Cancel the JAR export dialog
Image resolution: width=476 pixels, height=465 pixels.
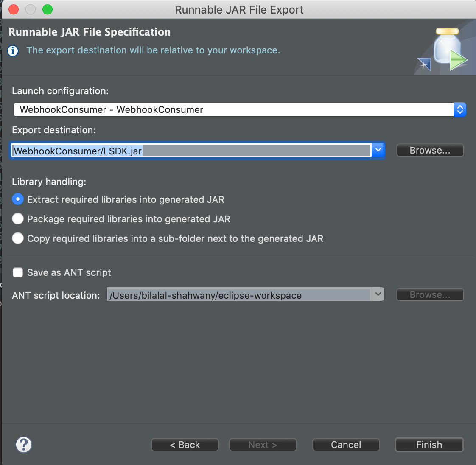[x=346, y=445]
